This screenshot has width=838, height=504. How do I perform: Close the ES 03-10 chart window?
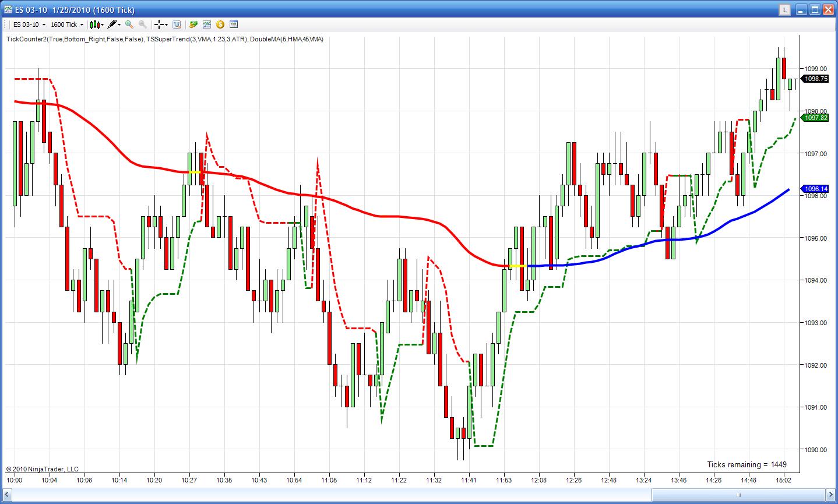(x=828, y=10)
